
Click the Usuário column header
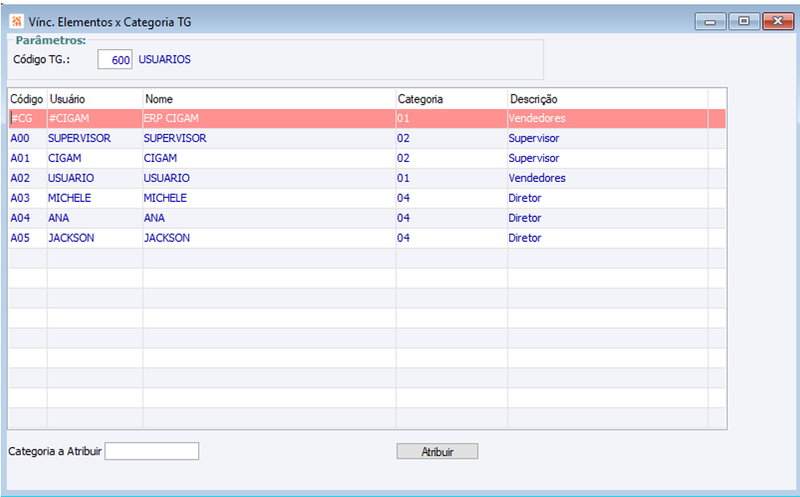pyautogui.click(x=94, y=99)
